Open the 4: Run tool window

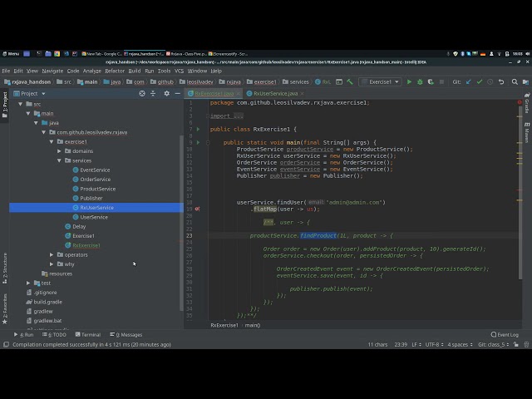[x=23, y=334]
